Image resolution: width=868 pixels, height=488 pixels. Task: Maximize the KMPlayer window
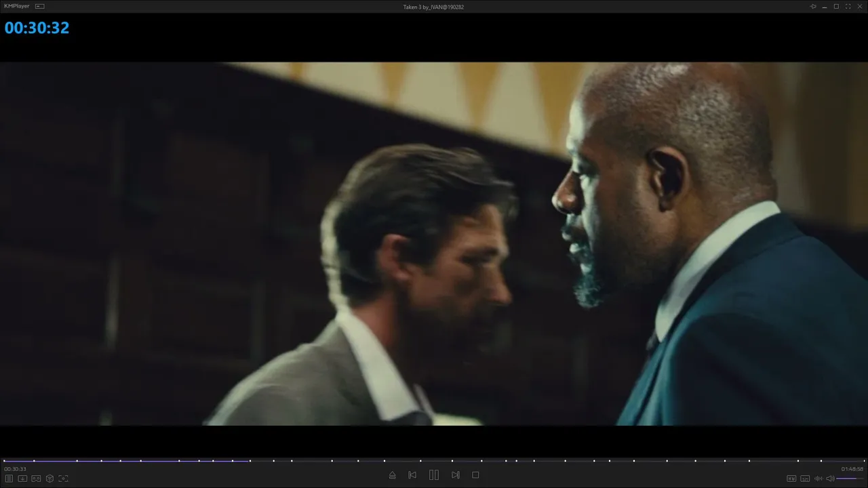pos(836,6)
